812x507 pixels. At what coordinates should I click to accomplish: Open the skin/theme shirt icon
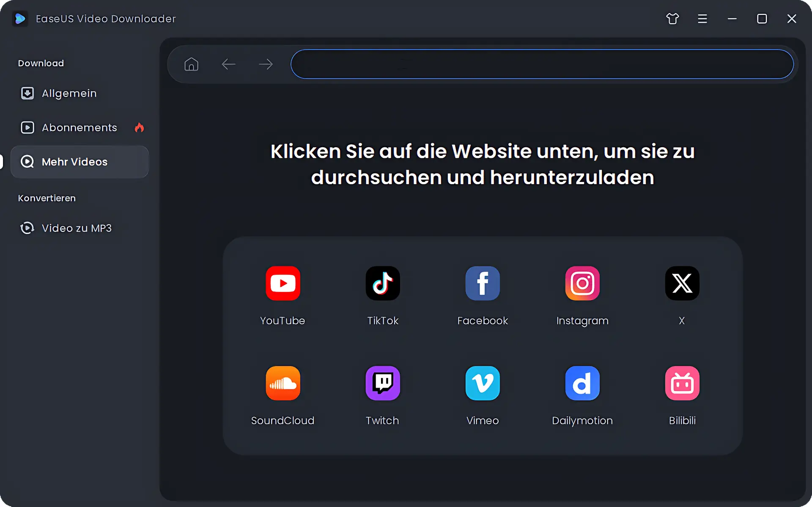click(672, 19)
